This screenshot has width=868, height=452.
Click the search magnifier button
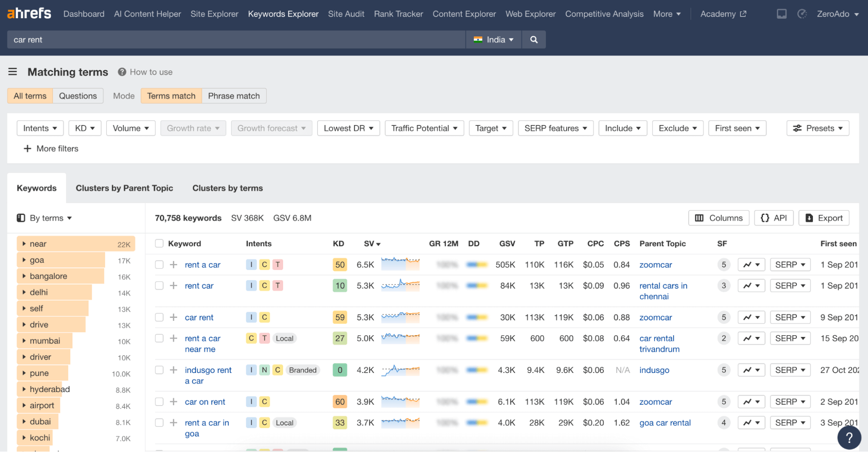[534, 40]
